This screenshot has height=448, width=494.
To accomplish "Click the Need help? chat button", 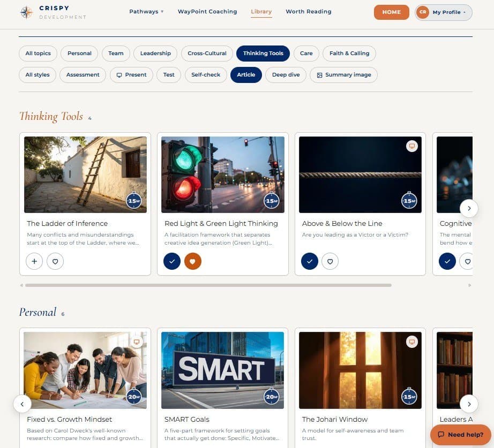I will 461,435.
